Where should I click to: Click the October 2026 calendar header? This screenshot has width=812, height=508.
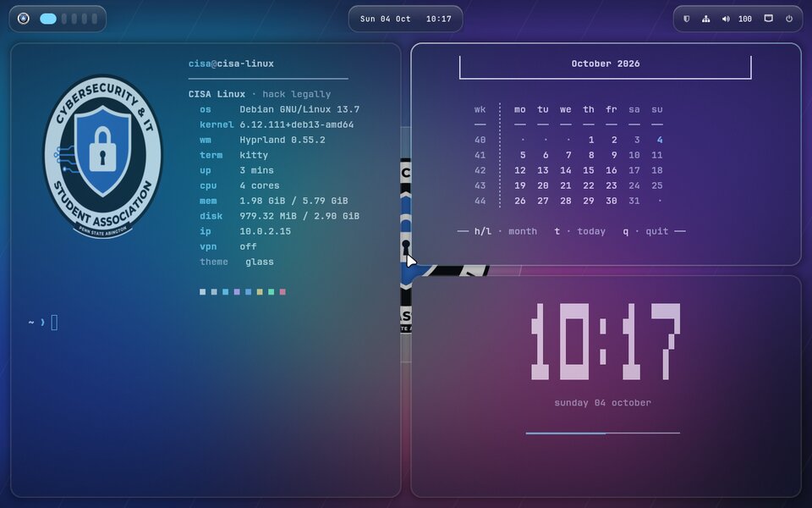(x=606, y=63)
